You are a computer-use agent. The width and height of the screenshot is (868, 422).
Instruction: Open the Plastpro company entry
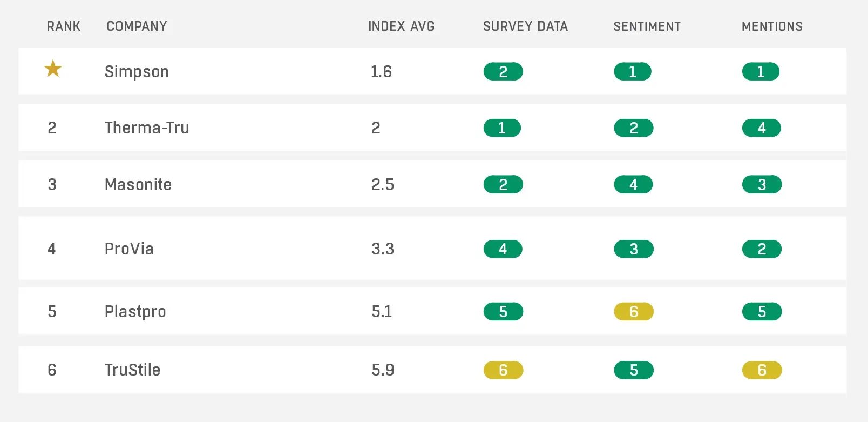(135, 312)
